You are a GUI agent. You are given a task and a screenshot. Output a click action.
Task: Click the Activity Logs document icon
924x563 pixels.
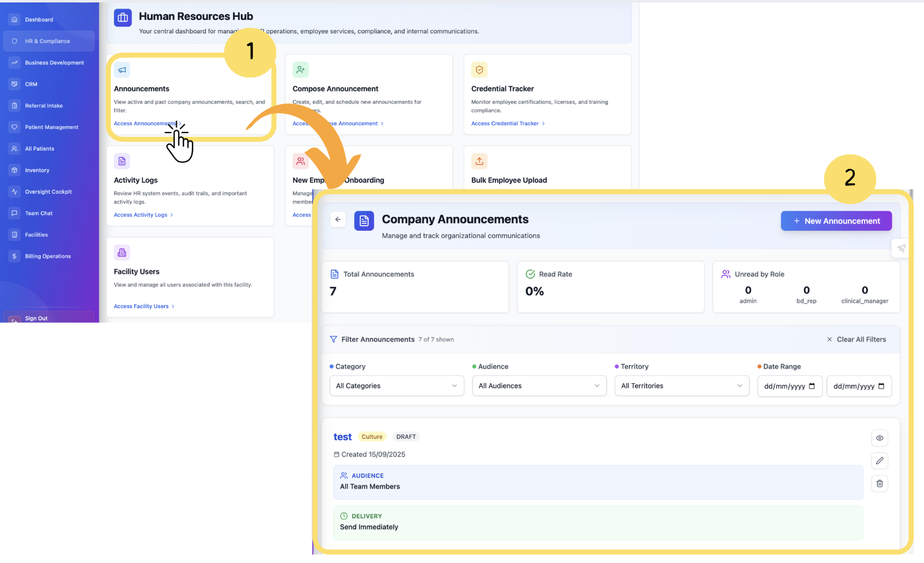coord(122,162)
